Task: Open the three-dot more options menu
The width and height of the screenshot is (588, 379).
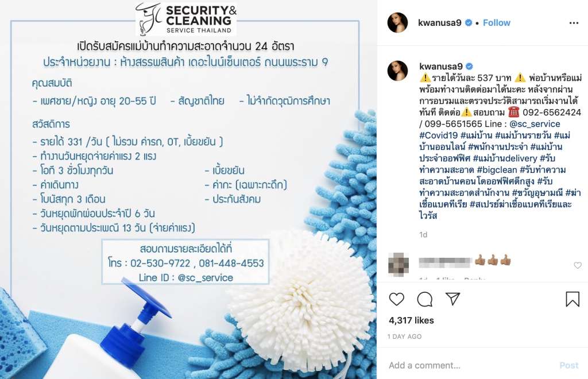Action: [574, 23]
